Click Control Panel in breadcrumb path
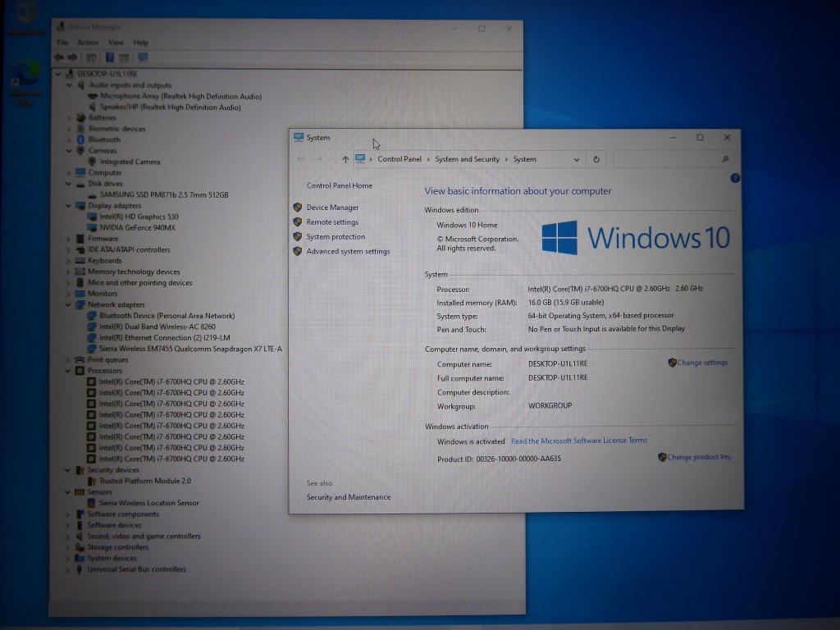The height and width of the screenshot is (630, 840). tap(399, 159)
